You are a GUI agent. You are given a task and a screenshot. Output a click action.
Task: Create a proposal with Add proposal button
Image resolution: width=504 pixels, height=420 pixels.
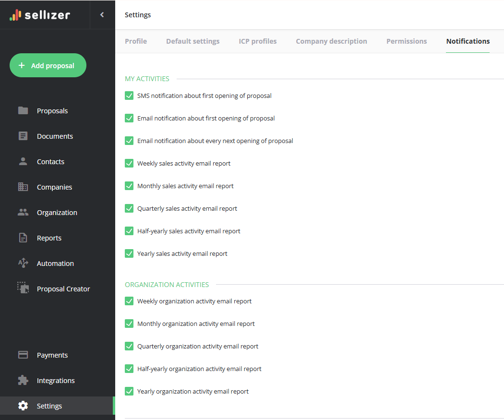48,65
